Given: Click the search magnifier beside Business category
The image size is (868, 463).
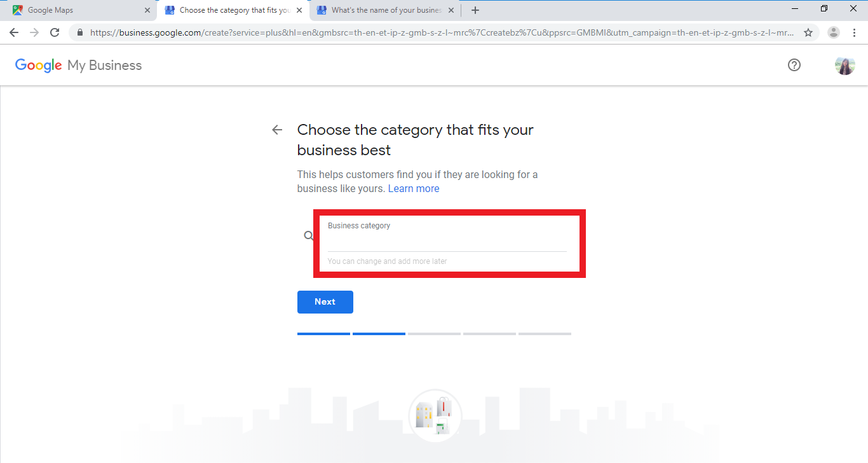Looking at the screenshot, I should 309,236.
